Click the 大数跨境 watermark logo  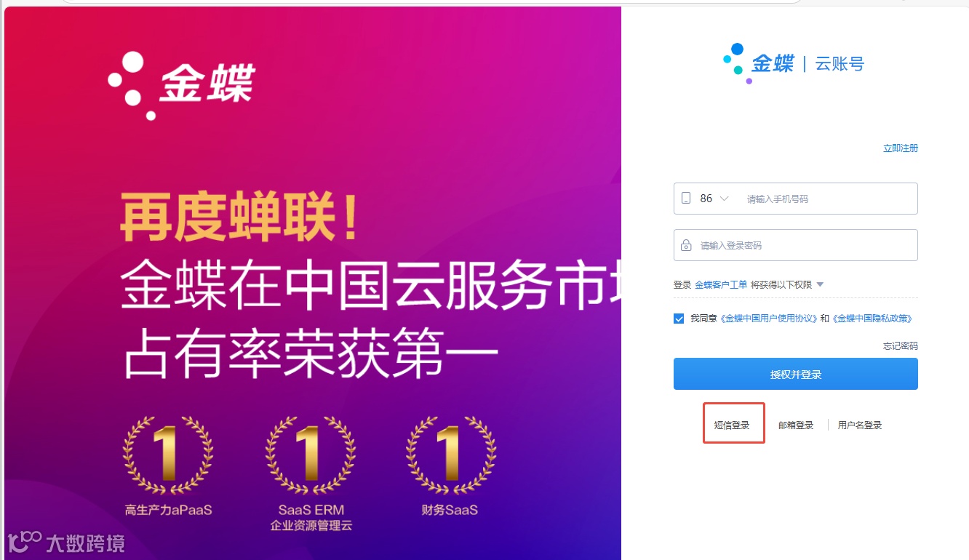pos(65,543)
